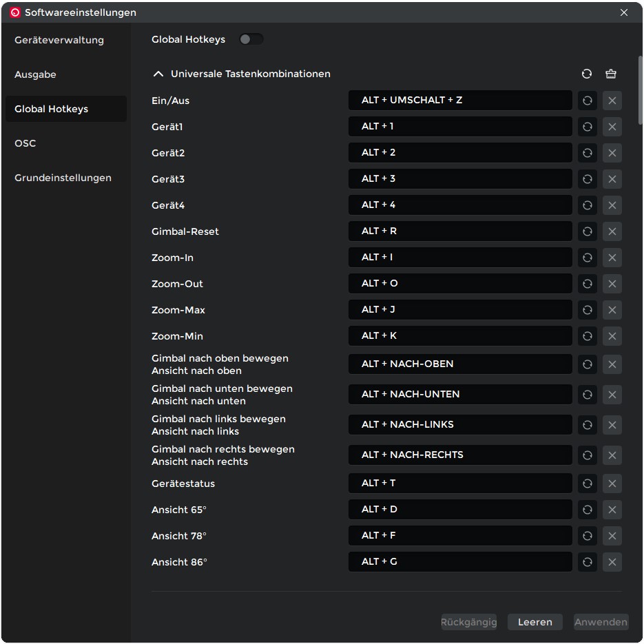Enable the Global Hotkeys switch
This screenshot has height=644, width=644.
click(251, 39)
